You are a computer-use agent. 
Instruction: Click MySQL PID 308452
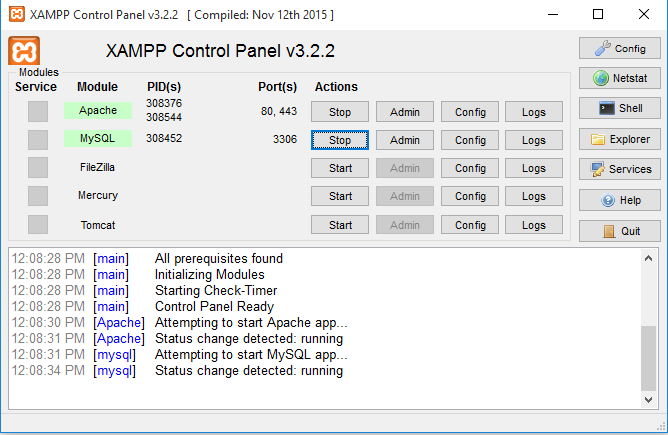(x=164, y=138)
